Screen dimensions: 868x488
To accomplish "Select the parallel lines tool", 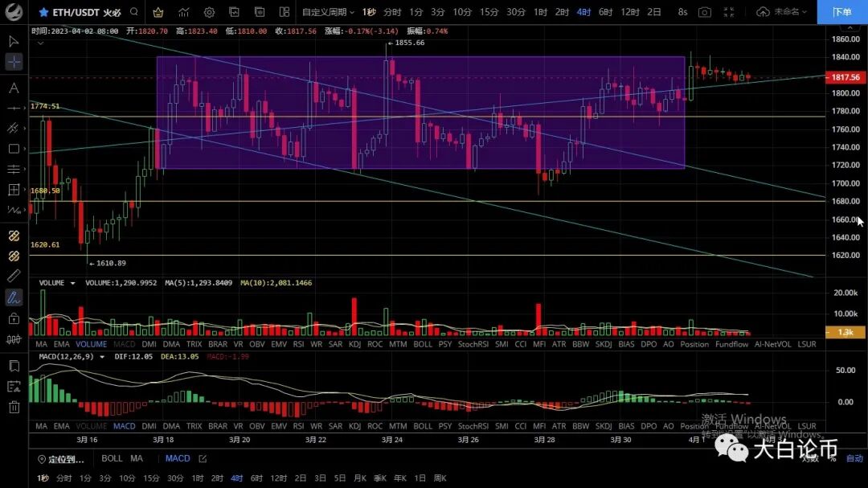I will [x=14, y=169].
